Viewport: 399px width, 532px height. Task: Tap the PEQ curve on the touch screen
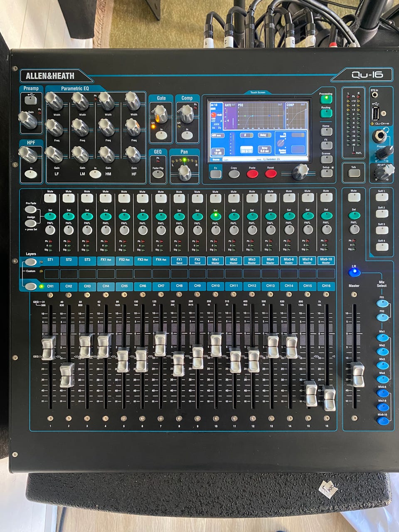[x=260, y=116]
